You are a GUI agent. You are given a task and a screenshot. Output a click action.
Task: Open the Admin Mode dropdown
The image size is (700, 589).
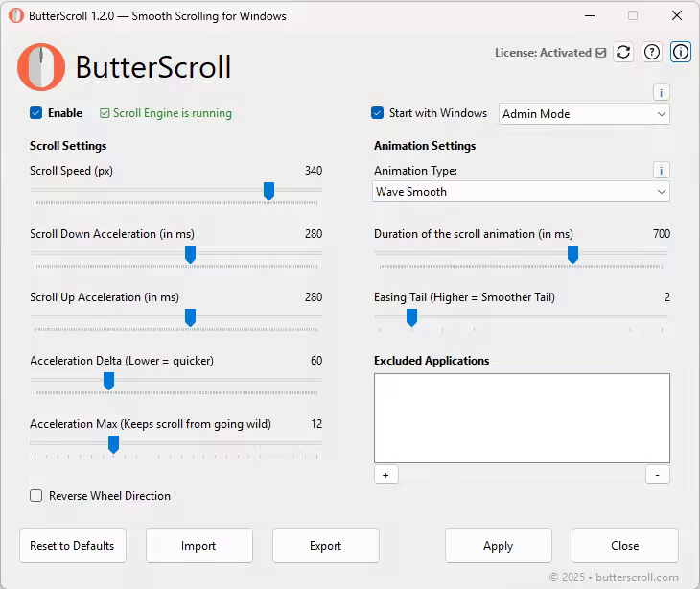585,114
